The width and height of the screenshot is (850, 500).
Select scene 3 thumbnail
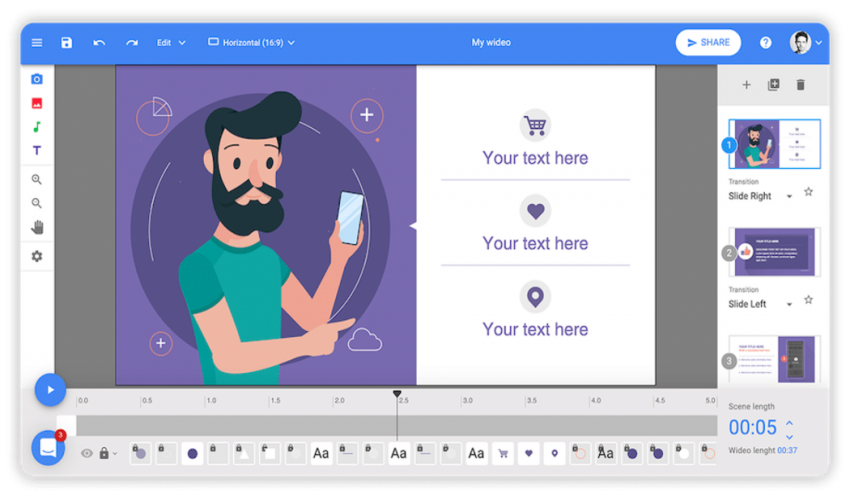pos(774,359)
